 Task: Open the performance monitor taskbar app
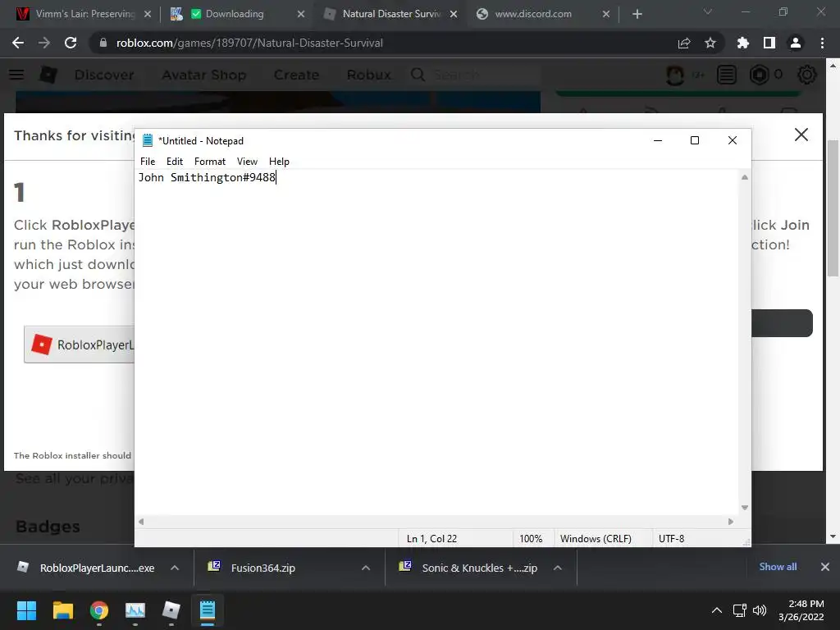135,610
